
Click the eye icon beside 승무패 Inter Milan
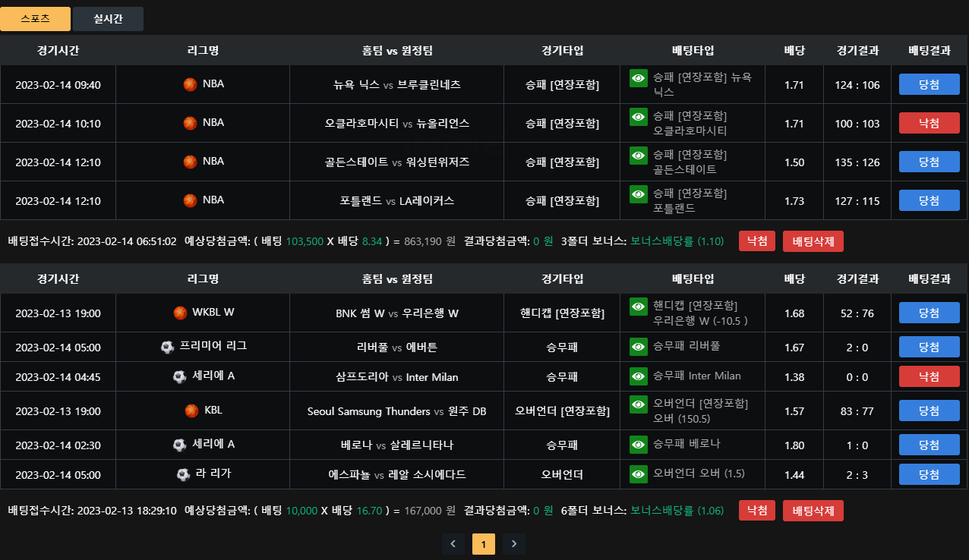coord(639,376)
